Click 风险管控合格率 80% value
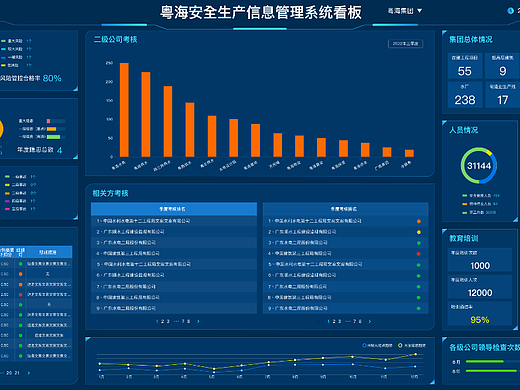This screenshot has width=520, height=390. click(x=52, y=78)
